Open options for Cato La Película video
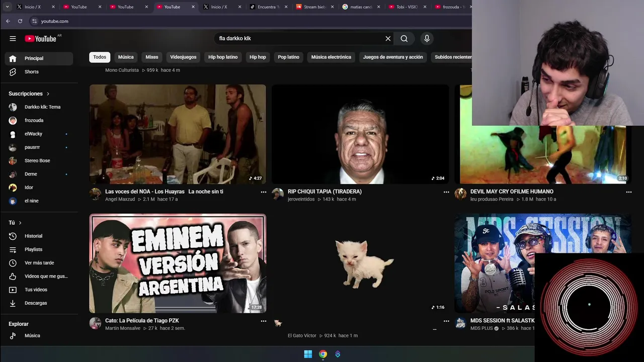Viewport: 644px width, 362px height. [x=264, y=321]
